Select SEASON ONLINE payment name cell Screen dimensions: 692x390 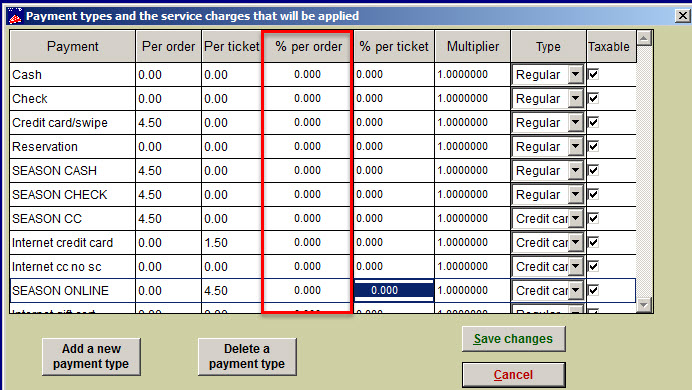[x=72, y=291]
